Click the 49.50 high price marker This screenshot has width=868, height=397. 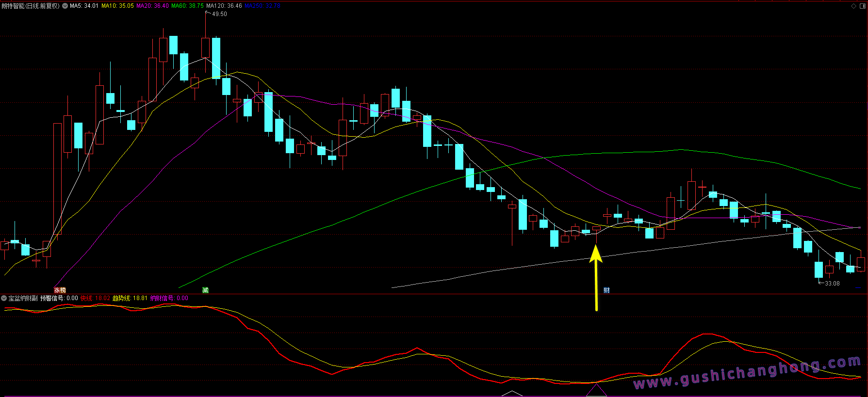[x=219, y=14]
